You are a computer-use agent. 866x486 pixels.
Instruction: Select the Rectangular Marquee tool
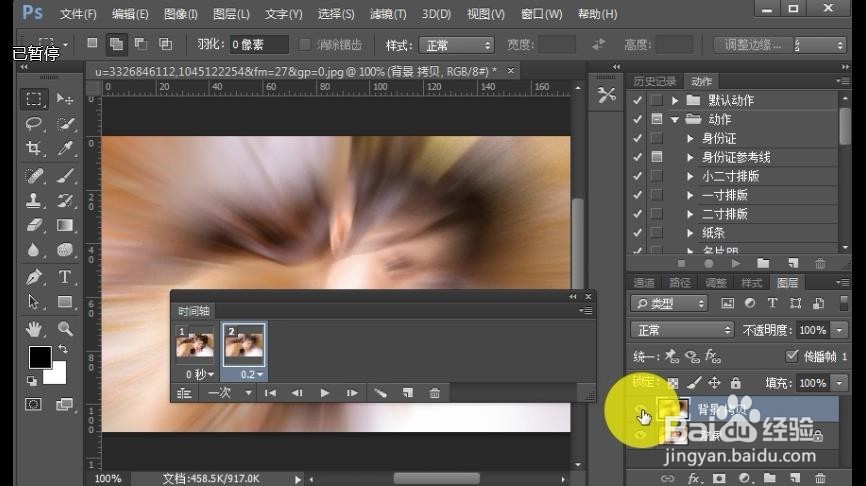(34, 99)
